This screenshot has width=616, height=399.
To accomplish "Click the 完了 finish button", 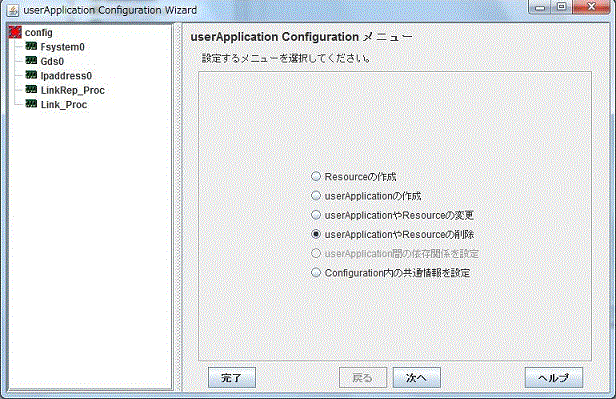I will [x=232, y=377].
